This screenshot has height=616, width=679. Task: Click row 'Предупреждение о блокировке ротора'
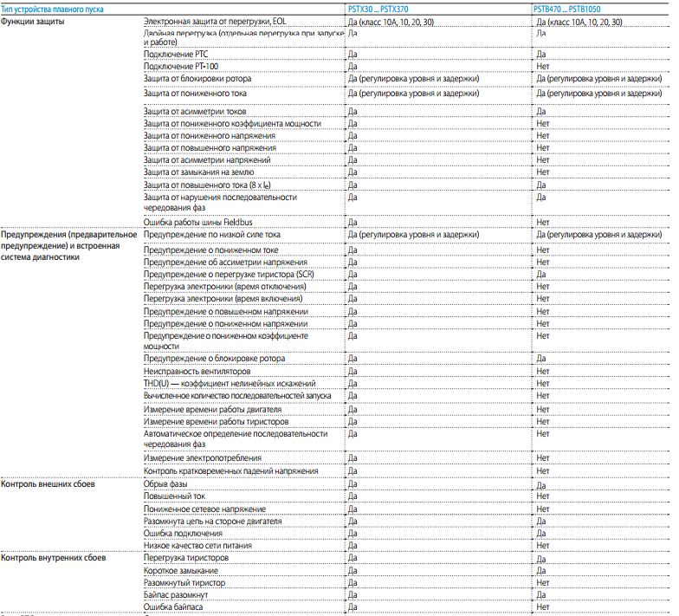tap(215, 359)
